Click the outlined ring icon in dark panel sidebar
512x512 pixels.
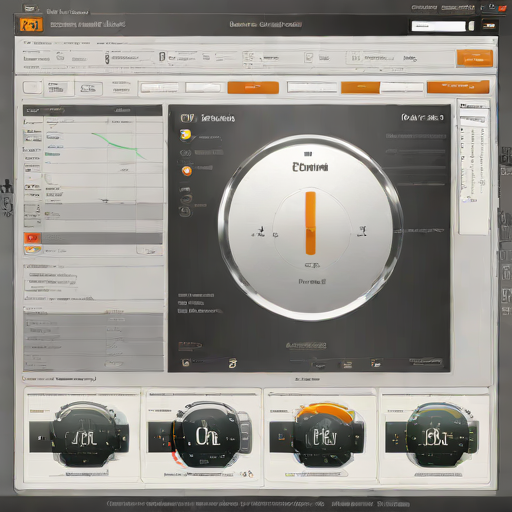point(186,199)
